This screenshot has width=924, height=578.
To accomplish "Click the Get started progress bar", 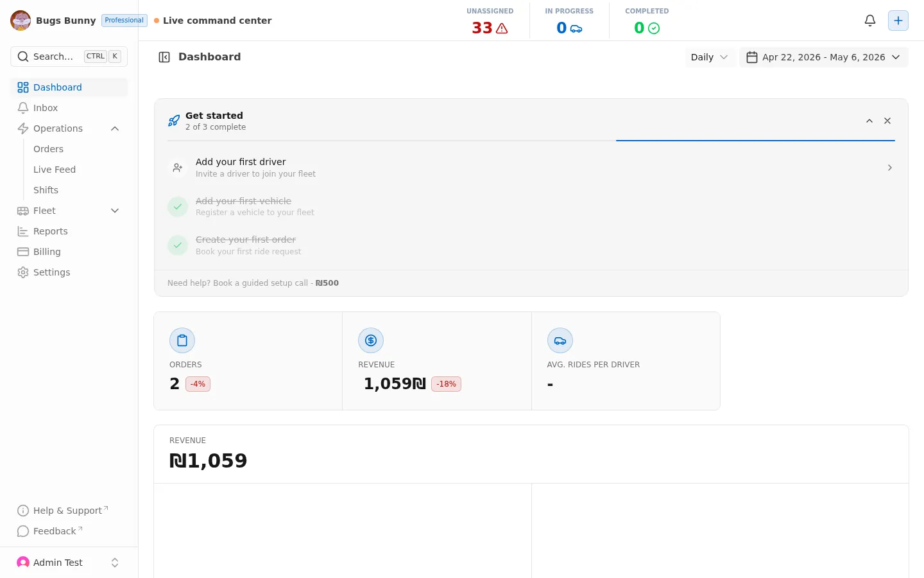I will (531, 140).
